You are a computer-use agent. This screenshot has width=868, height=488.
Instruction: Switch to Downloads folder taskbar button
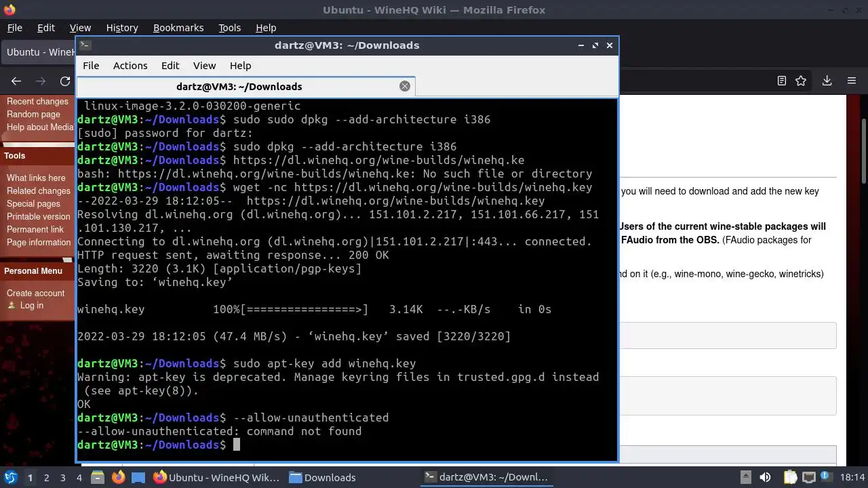[x=322, y=477]
